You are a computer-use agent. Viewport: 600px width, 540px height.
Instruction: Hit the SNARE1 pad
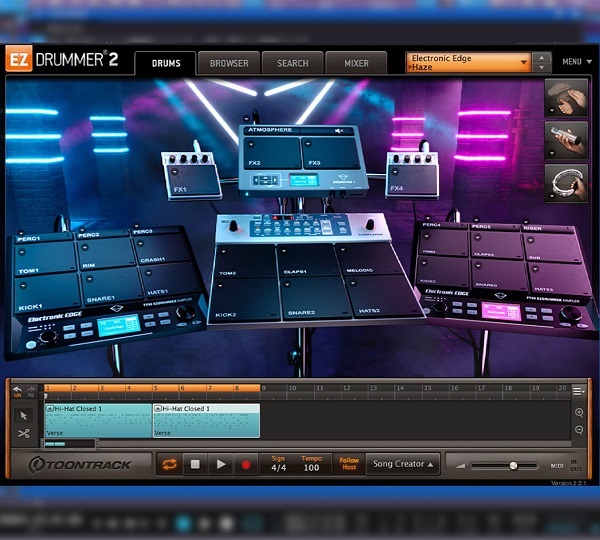[x=112, y=285]
